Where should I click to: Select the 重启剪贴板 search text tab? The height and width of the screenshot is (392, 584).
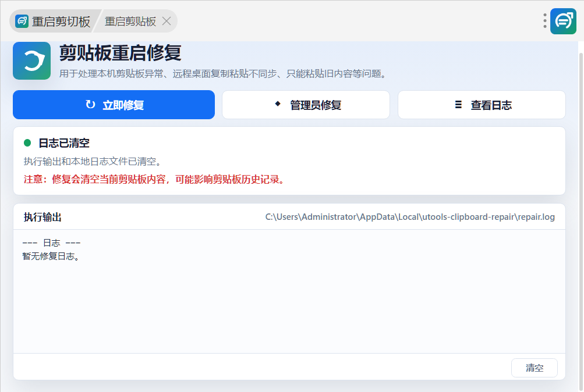click(130, 22)
